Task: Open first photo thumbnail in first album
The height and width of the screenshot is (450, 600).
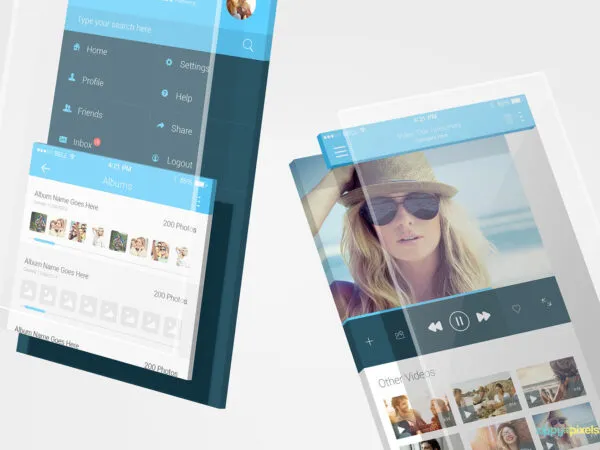Action: [39, 222]
